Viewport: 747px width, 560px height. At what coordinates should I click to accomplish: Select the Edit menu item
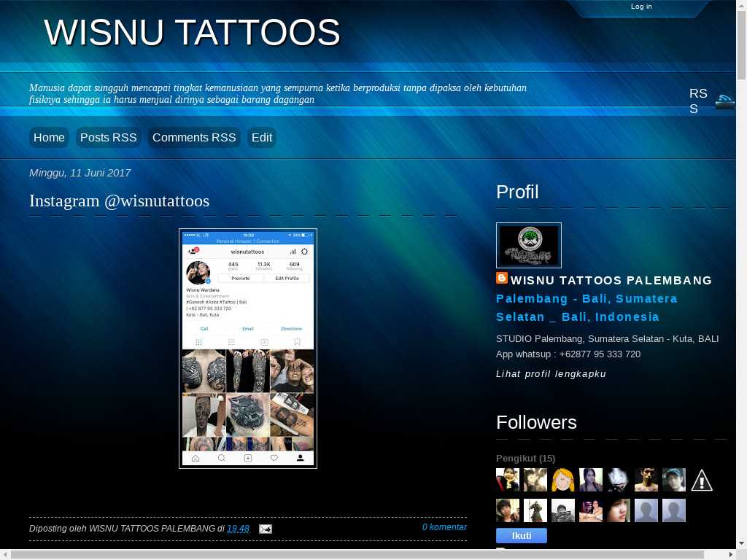[x=262, y=138]
